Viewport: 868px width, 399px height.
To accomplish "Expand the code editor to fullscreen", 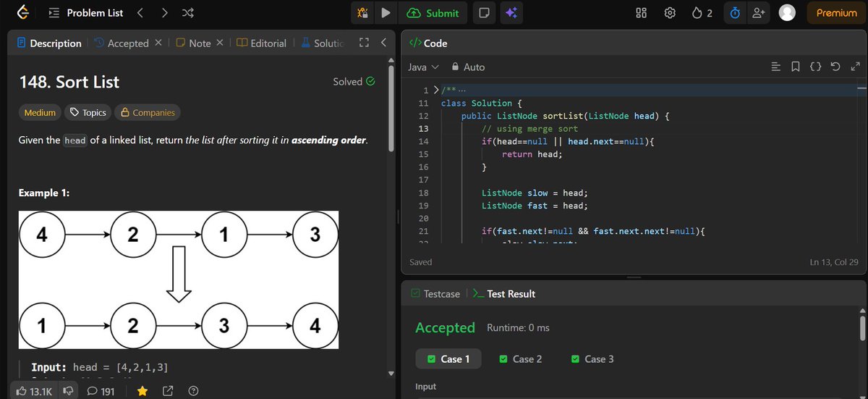I will pos(855,67).
